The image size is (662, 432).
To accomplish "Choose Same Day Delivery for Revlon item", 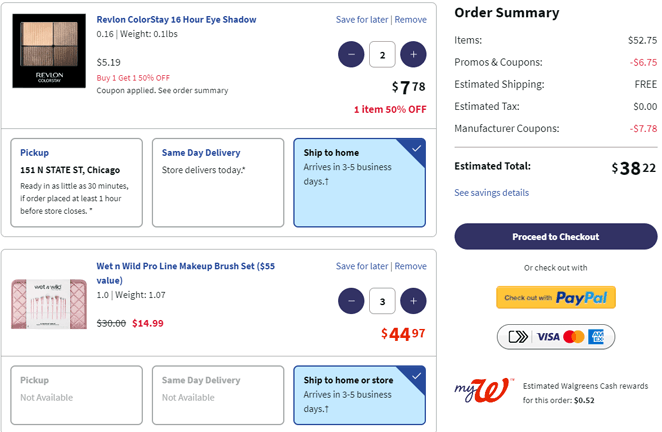I will pyautogui.click(x=217, y=183).
